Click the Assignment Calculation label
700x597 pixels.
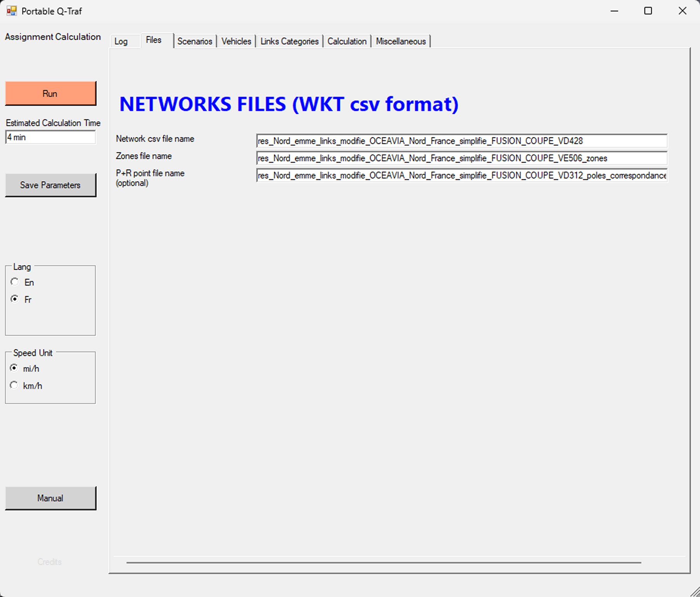(x=53, y=37)
